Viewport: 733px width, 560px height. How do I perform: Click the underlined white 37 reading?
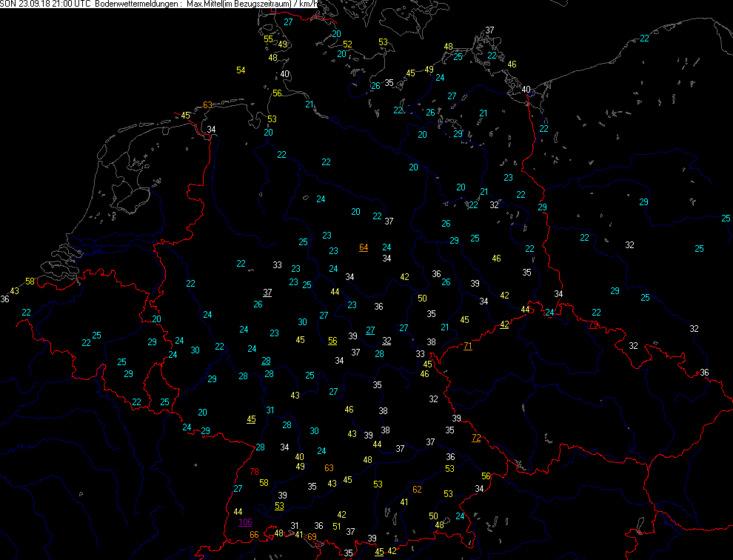click(x=267, y=293)
